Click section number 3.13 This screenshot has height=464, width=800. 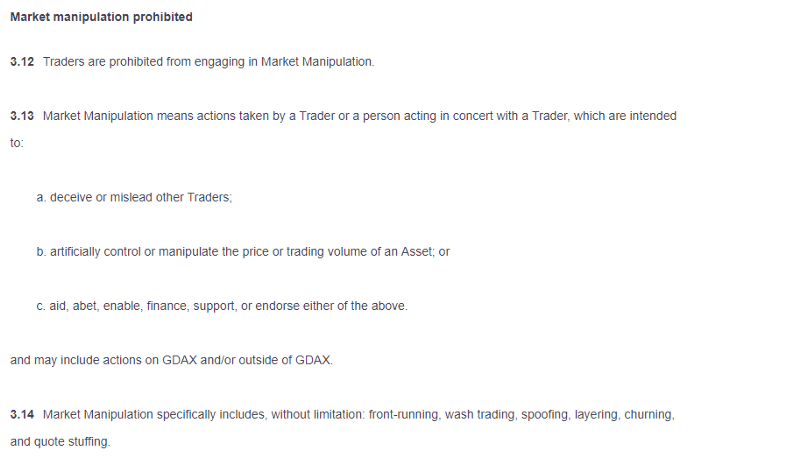point(22,116)
